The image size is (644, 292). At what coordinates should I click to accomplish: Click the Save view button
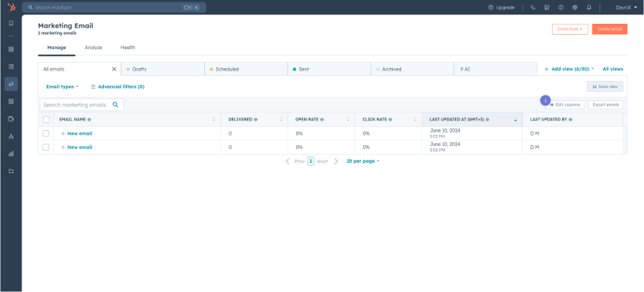pyautogui.click(x=605, y=86)
